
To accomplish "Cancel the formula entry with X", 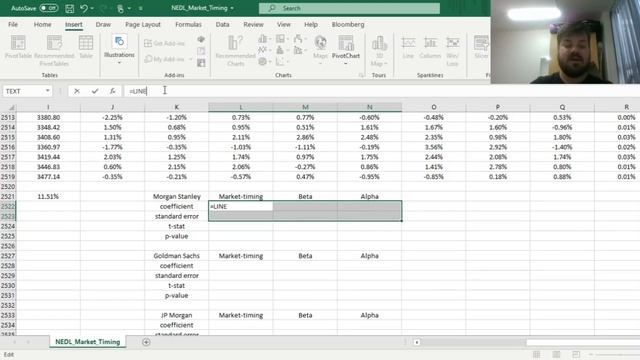I will [77, 91].
